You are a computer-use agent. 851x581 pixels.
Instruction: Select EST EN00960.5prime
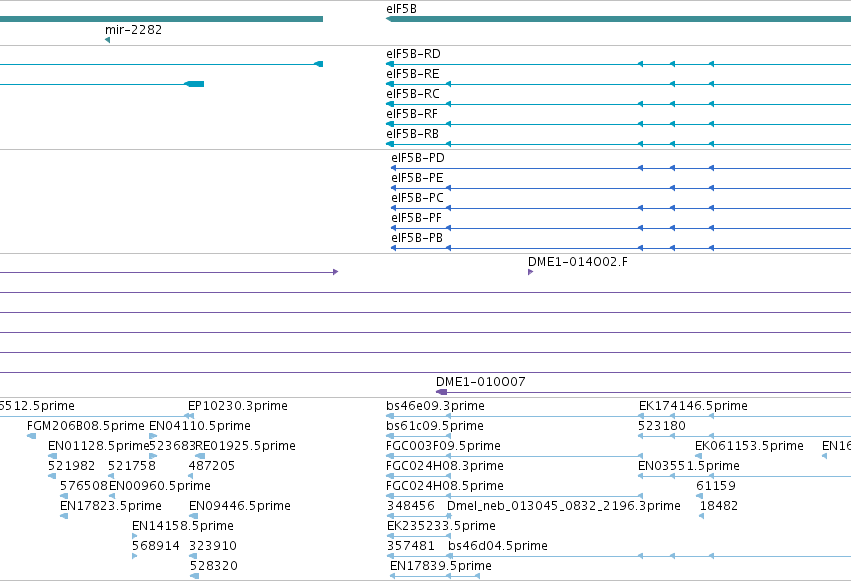[x=160, y=486]
